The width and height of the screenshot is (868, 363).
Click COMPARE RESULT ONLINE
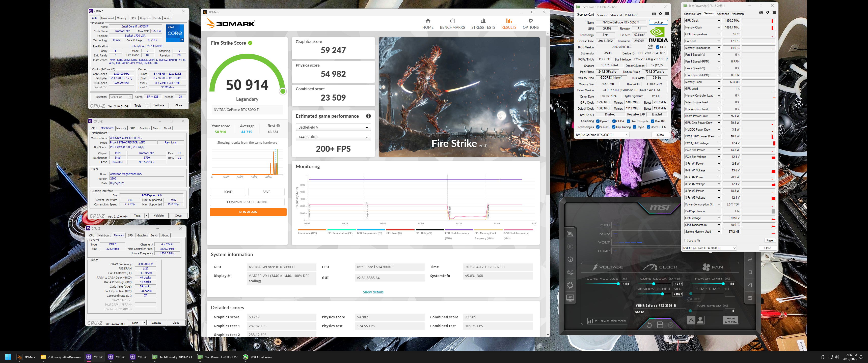[x=247, y=202]
